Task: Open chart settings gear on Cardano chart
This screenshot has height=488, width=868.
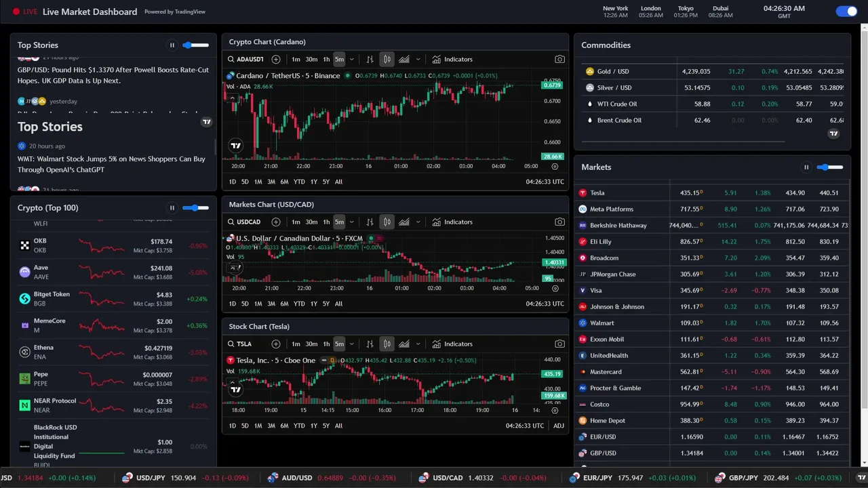Action: coord(555,166)
